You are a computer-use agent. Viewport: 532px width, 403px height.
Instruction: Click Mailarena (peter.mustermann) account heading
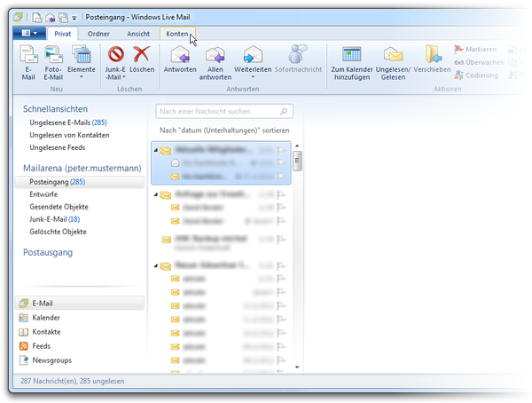point(82,168)
